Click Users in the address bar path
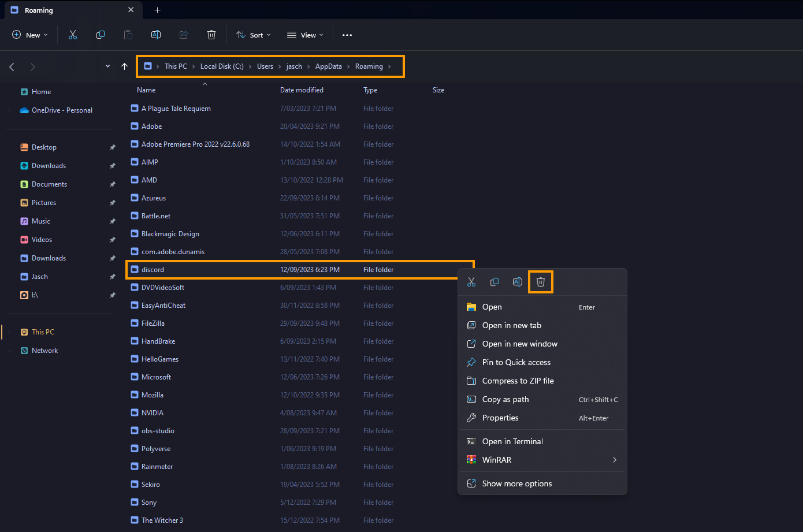 click(x=265, y=66)
